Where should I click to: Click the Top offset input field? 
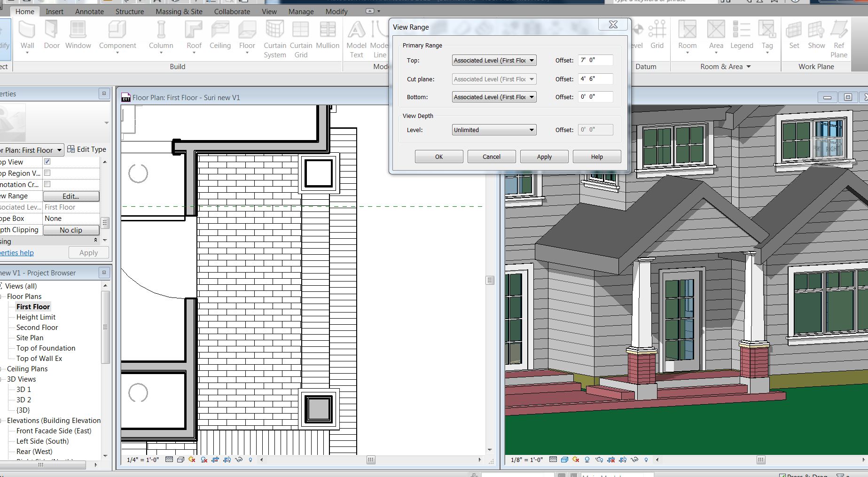[x=595, y=61]
